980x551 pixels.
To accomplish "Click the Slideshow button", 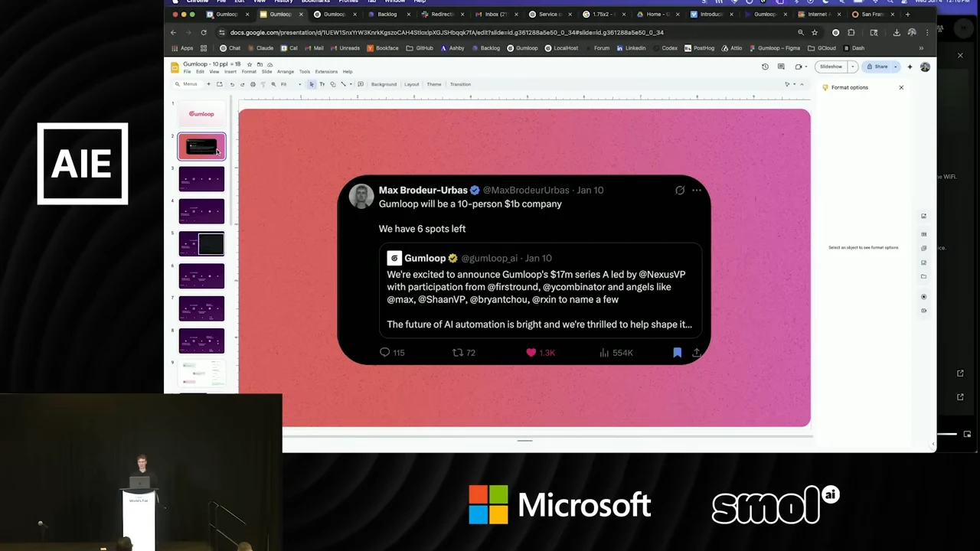I will point(831,67).
